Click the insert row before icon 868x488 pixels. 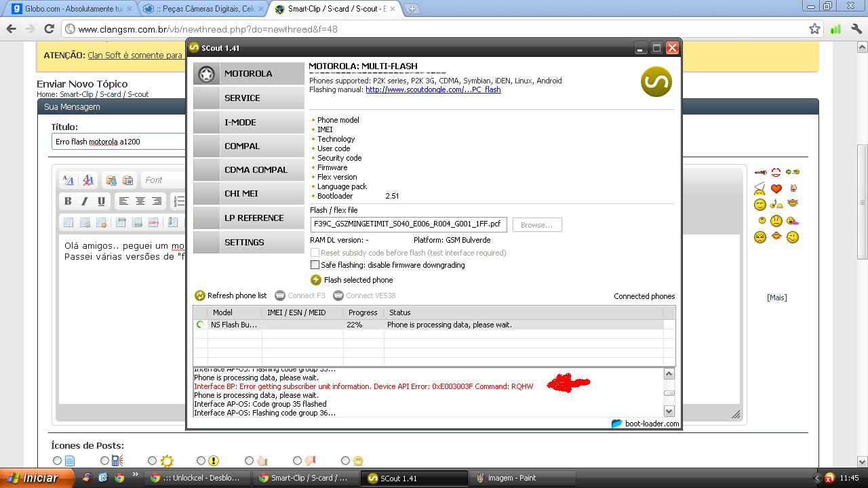click(121, 222)
